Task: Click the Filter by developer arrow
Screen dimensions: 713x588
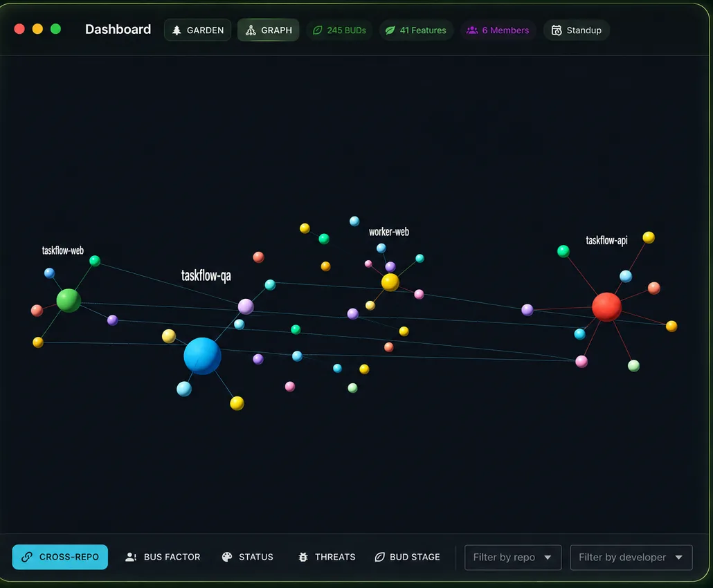Action: pyautogui.click(x=678, y=558)
